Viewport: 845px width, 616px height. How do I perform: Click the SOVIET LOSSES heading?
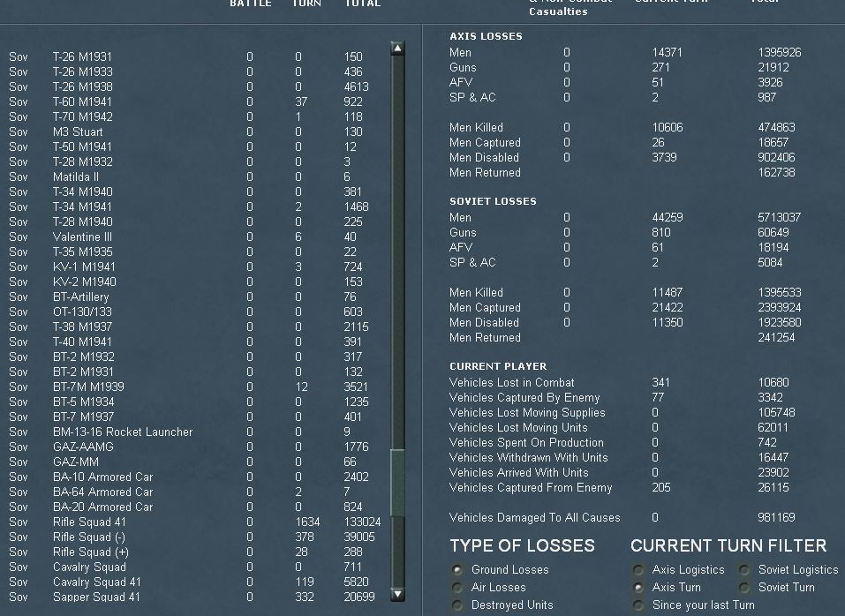pyautogui.click(x=493, y=201)
